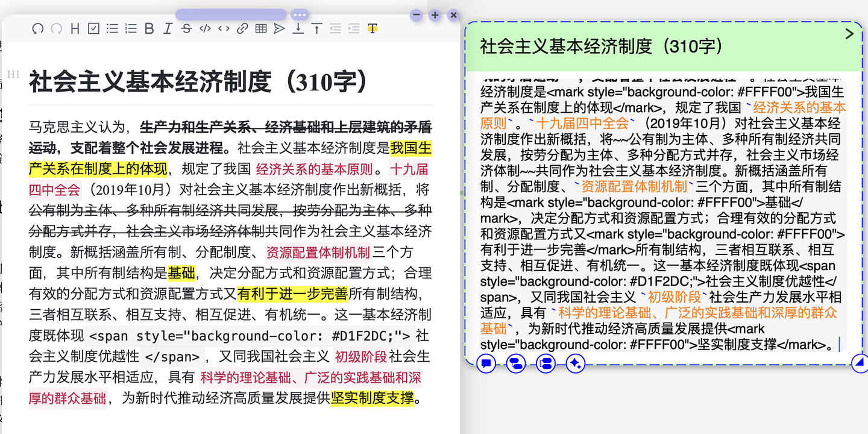Insert a table from the toolbar
Image resolution: width=868 pixels, height=434 pixels.
[260, 28]
